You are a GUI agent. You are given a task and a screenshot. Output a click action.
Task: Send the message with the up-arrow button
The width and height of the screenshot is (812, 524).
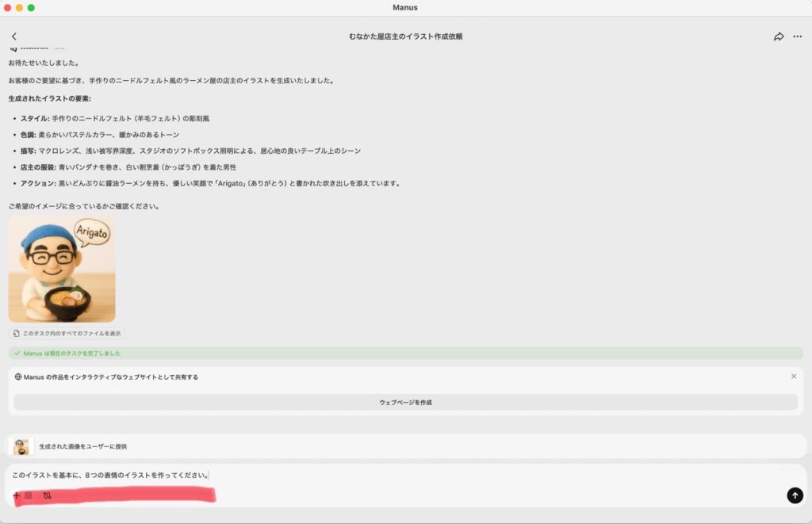(x=795, y=495)
